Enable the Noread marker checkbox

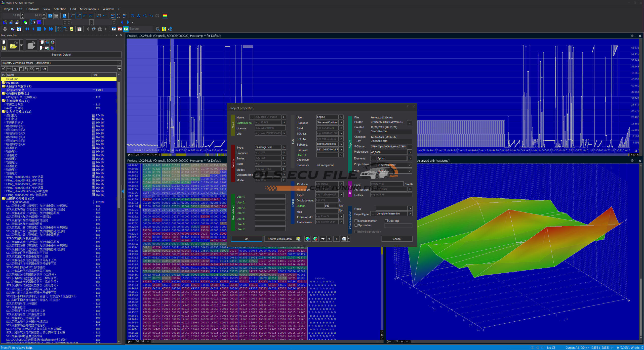[356, 221]
